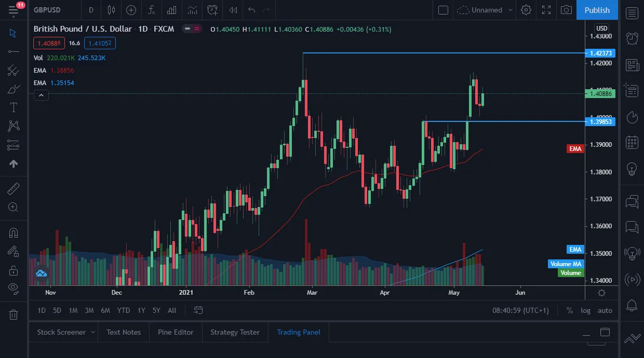Open the calendar panel icon

632,142
